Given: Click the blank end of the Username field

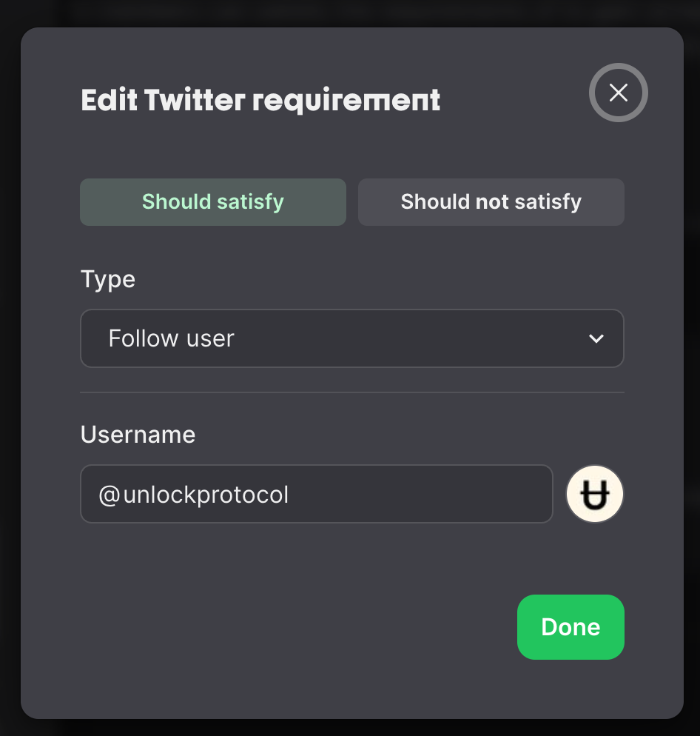Looking at the screenshot, I should (423, 494).
